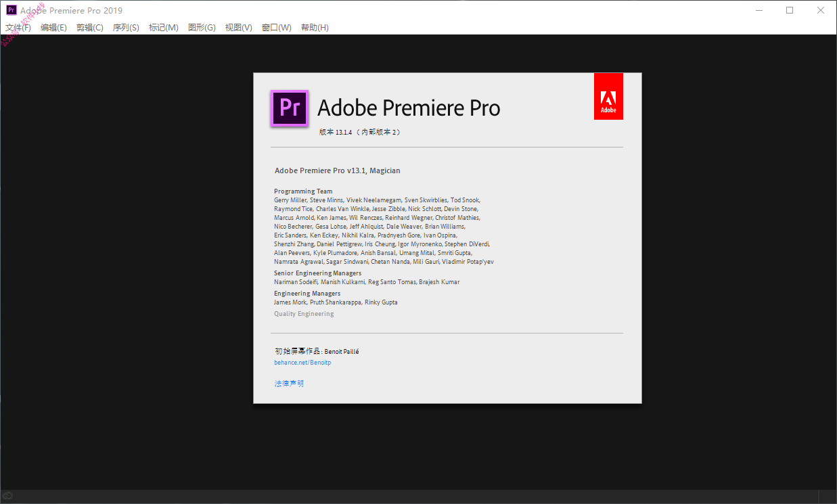Viewport: 837px width, 504px height.
Task: Open the 剪辑(C) menu
Action: tap(90, 28)
